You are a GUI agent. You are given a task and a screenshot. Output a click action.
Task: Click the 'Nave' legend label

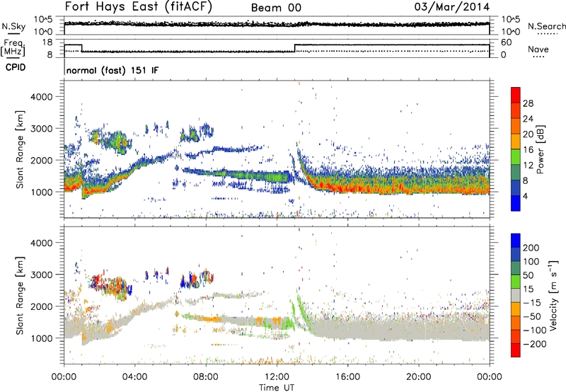538,49
